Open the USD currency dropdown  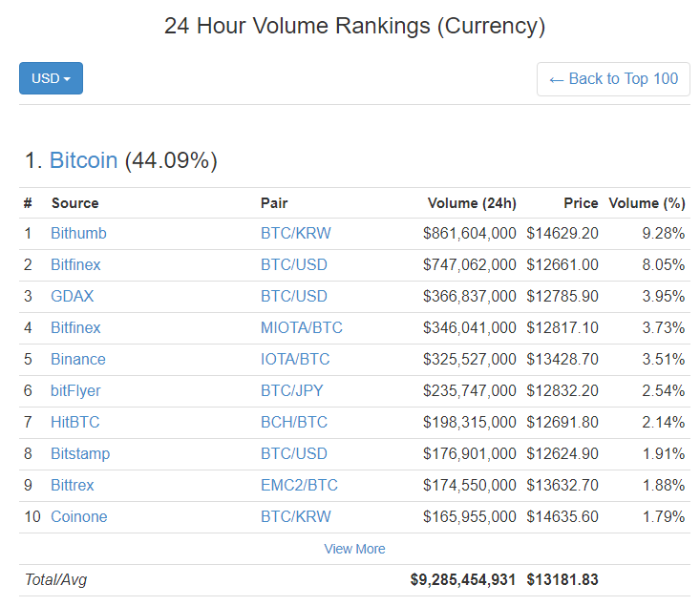(x=51, y=78)
